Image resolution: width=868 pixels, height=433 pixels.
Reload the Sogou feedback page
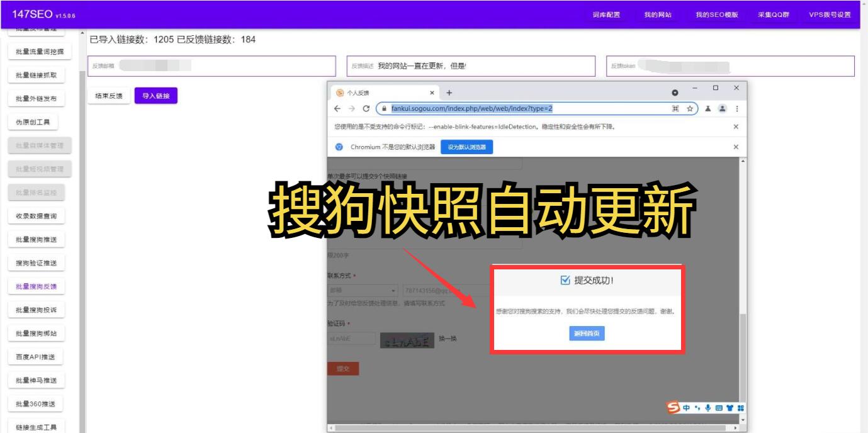click(x=366, y=108)
